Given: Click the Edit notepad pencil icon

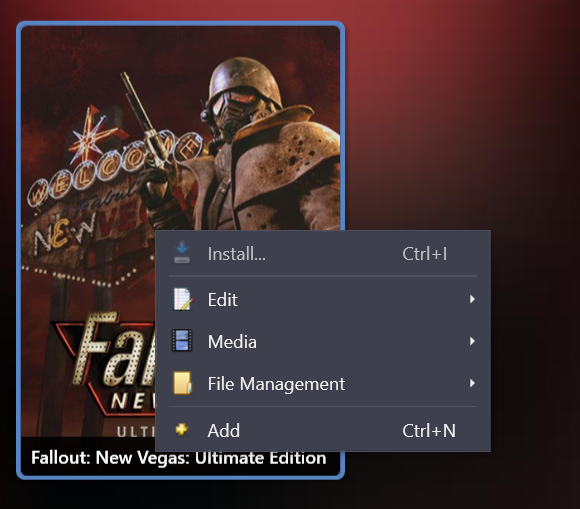Looking at the screenshot, I should [182, 299].
